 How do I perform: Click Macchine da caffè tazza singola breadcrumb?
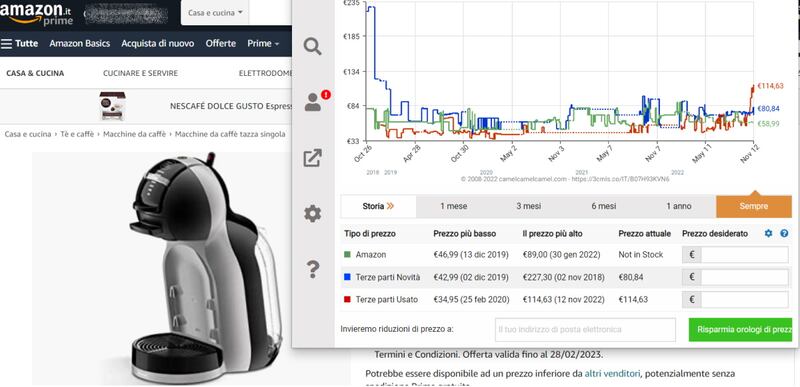(x=230, y=134)
